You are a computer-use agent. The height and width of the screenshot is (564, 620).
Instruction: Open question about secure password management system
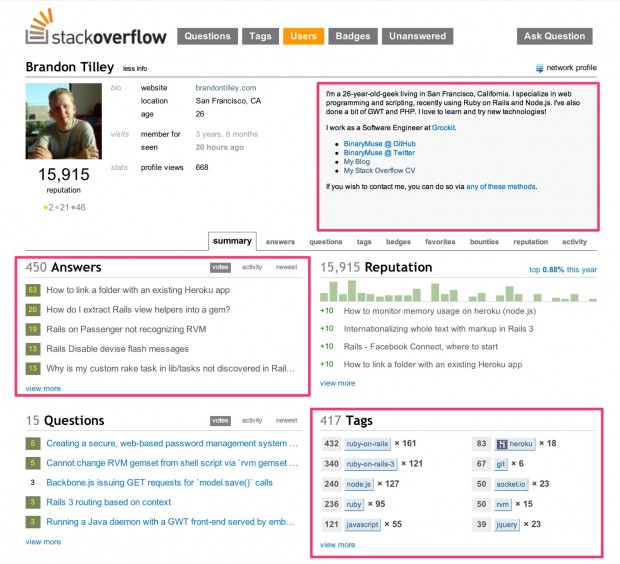(172, 443)
